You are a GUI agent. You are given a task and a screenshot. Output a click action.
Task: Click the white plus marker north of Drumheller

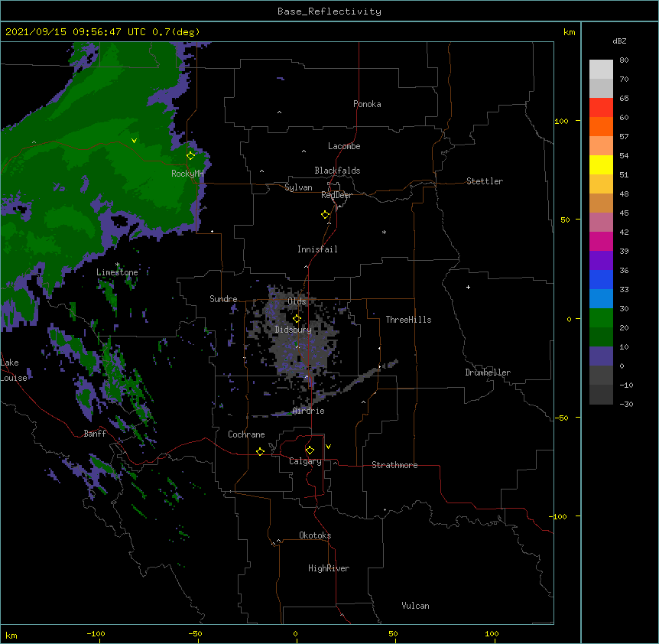pos(468,287)
